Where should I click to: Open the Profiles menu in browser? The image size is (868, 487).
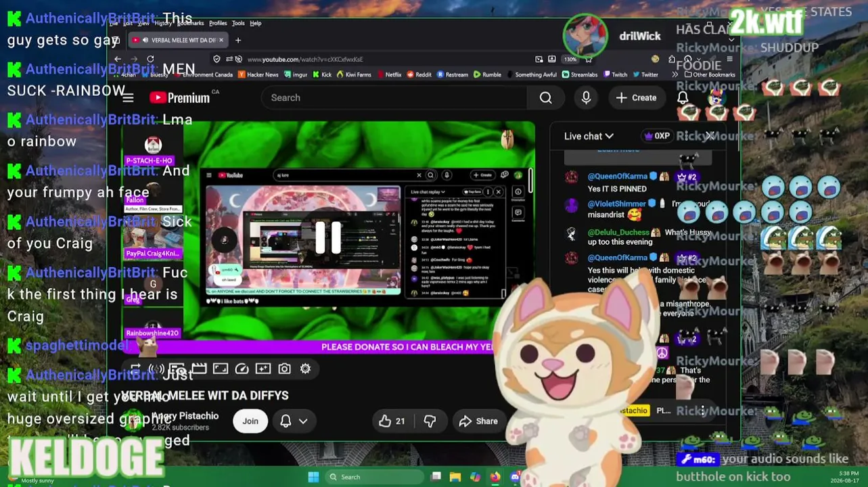point(218,23)
